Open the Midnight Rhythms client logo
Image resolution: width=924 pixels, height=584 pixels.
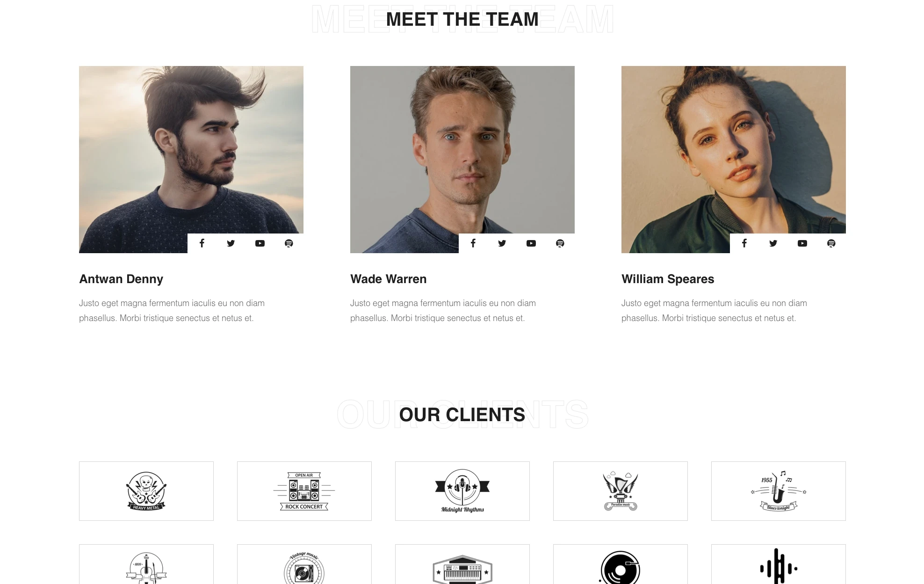pyautogui.click(x=462, y=491)
